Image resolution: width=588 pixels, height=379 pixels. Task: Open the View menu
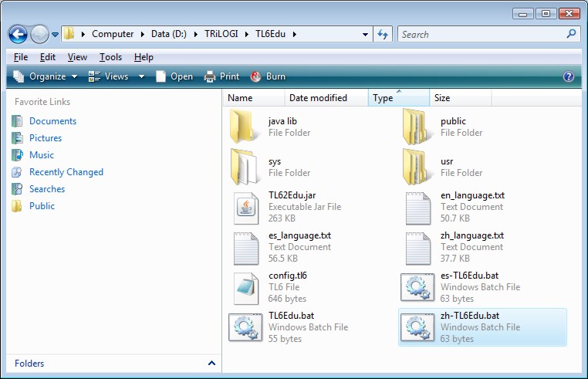(77, 57)
